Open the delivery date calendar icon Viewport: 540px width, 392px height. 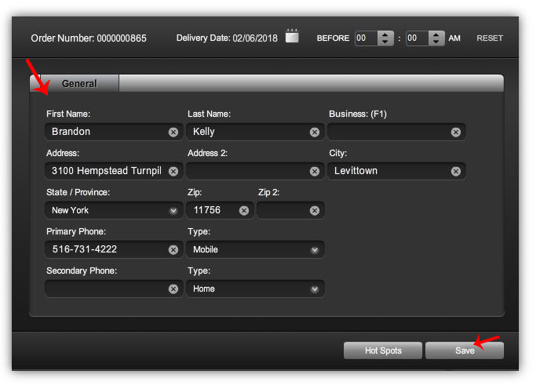point(292,36)
